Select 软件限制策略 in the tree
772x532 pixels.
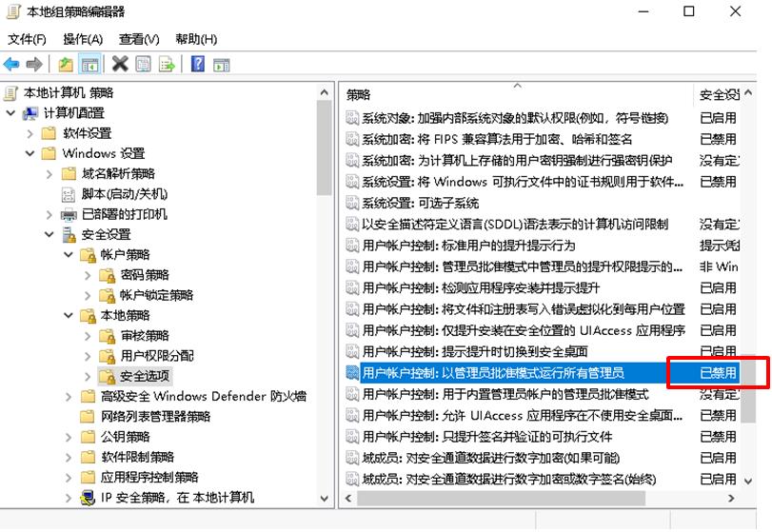point(137,457)
